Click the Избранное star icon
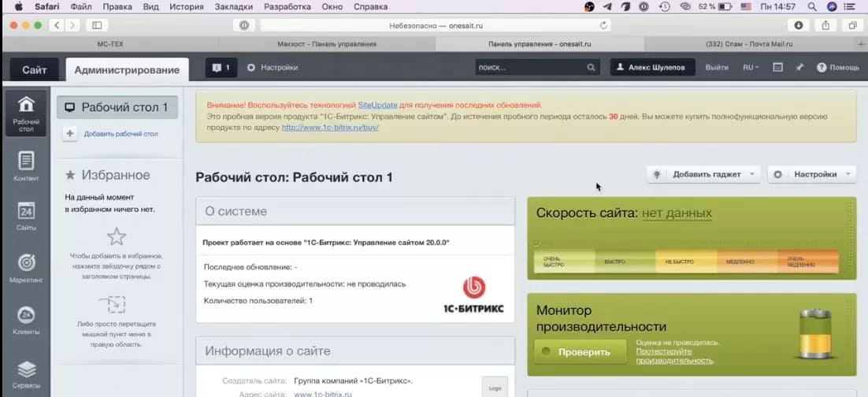This screenshot has width=868, height=397. (x=70, y=176)
